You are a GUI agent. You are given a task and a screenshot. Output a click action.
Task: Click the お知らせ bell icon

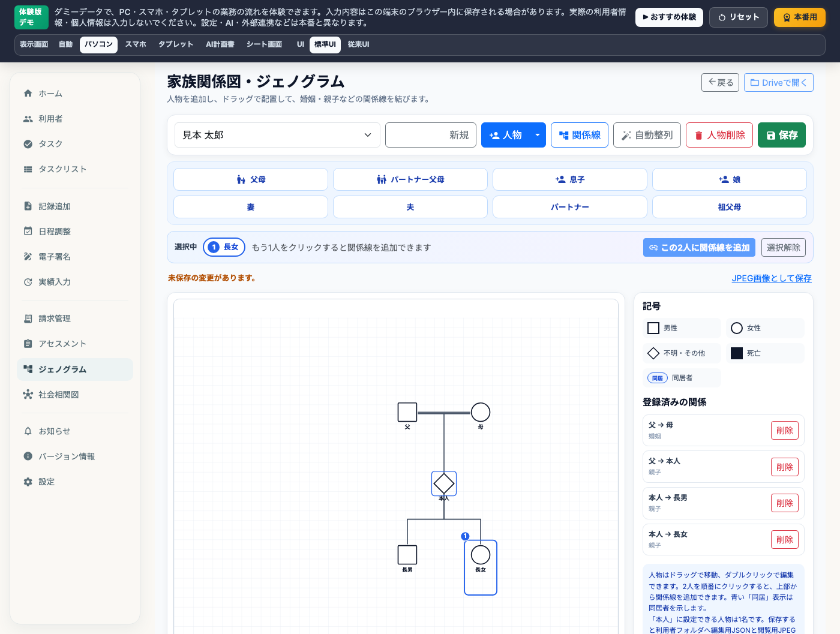point(28,431)
